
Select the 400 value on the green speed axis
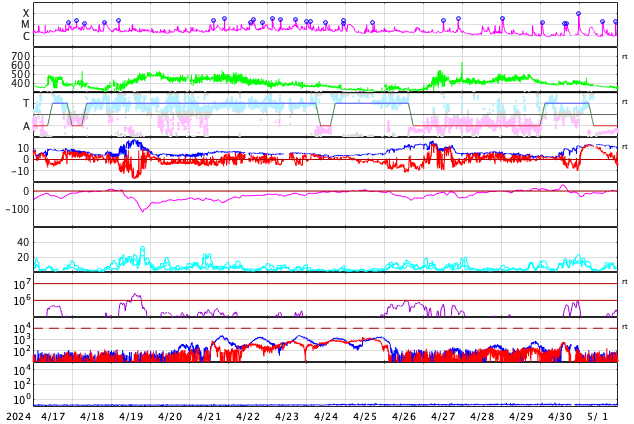(x=21, y=83)
